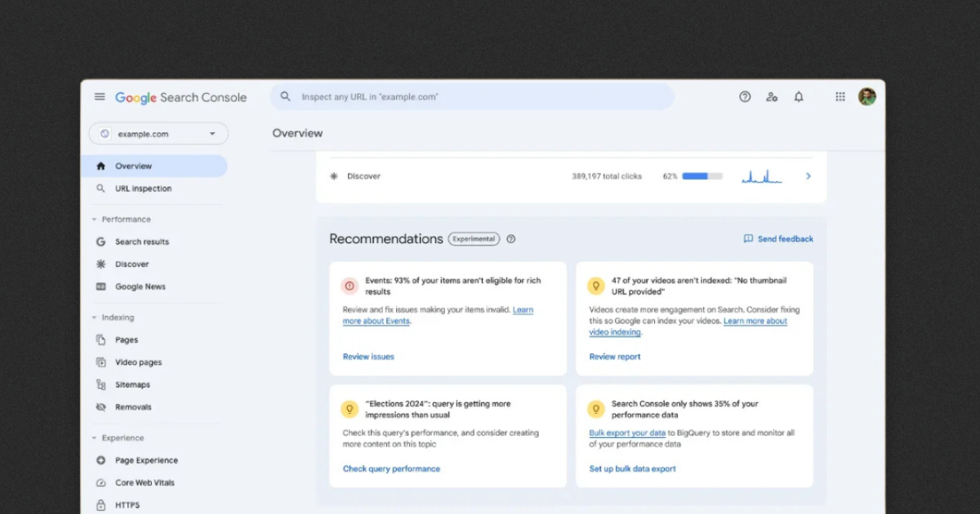
Task: Click the Recommendations info question icon
Action: pyautogui.click(x=511, y=239)
